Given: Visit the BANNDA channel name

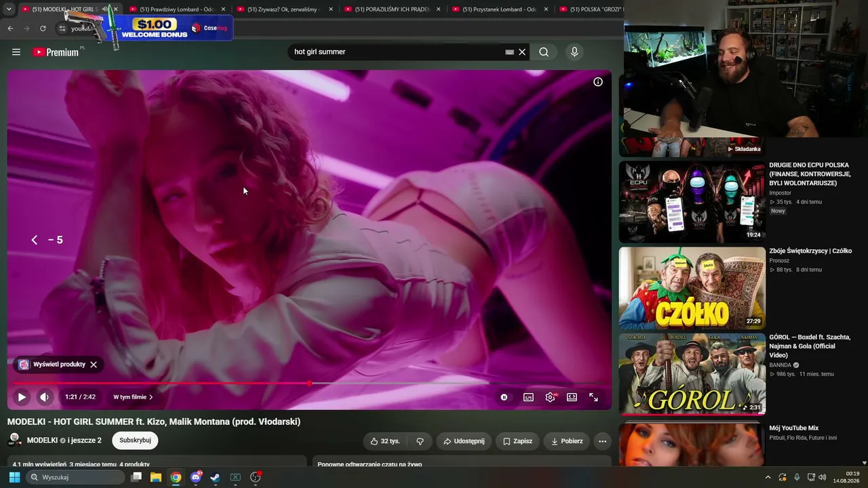Looking at the screenshot, I should [x=781, y=365].
